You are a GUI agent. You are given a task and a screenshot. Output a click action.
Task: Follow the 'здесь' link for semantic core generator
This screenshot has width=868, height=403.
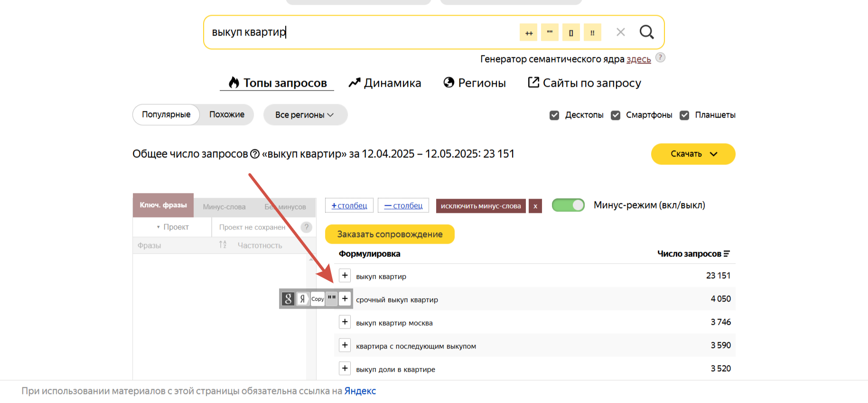click(x=639, y=59)
